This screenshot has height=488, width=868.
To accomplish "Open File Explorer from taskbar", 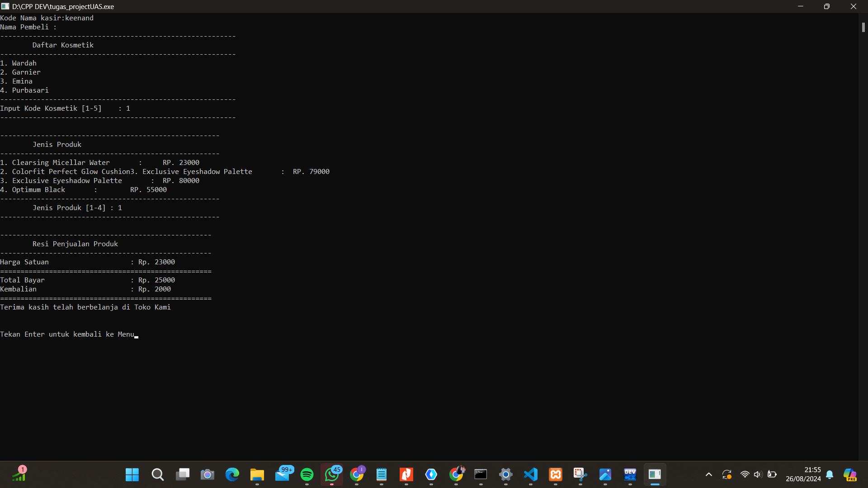I will pyautogui.click(x=257, y=474).
